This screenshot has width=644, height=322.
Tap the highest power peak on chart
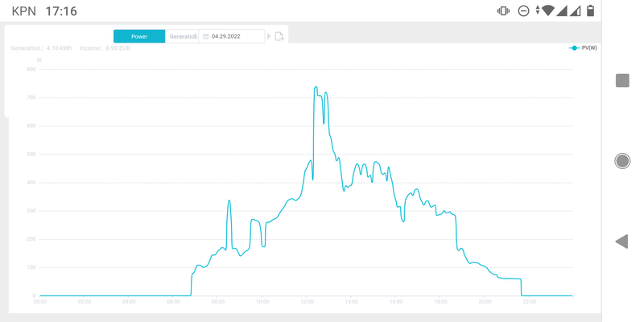[316, 87]
